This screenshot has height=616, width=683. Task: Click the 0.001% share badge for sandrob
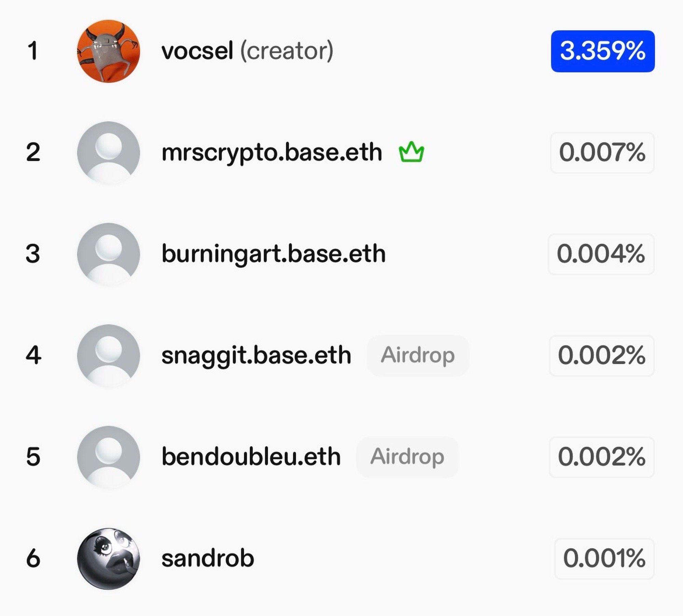[604, 559]
